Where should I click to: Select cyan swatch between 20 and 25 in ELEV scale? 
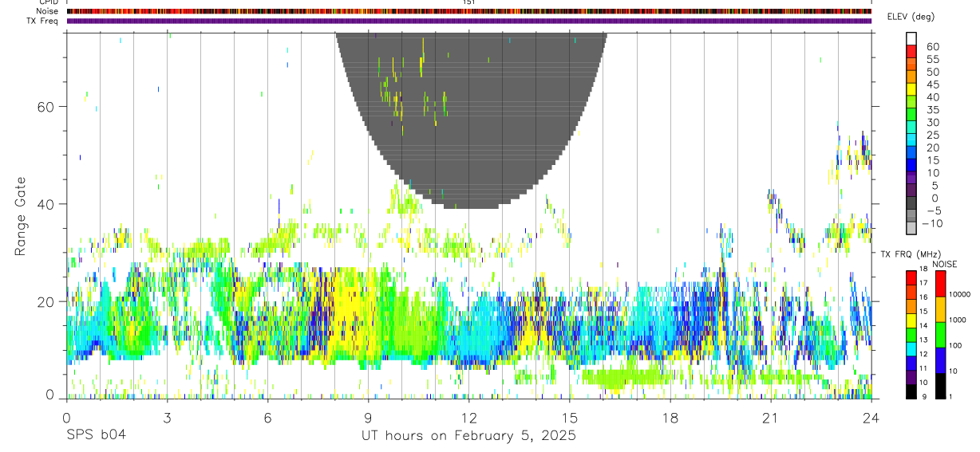pos(911,140)
